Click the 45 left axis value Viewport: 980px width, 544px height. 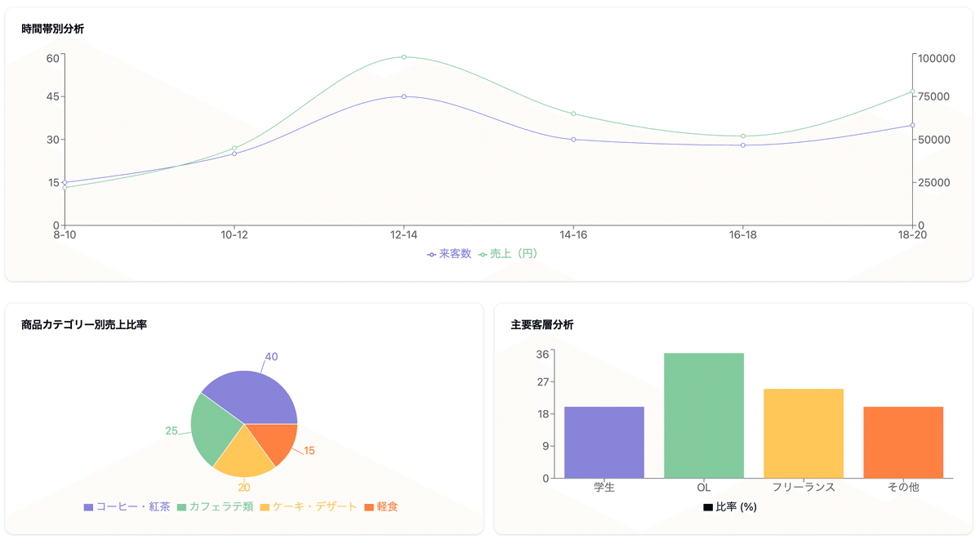point(53,96)
